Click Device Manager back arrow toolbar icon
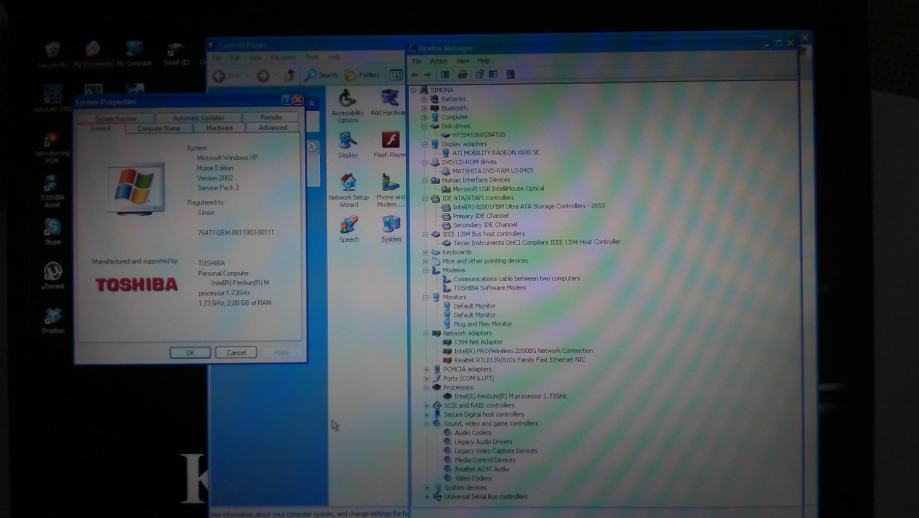Screen dimensions: 919x518 (415, 74)
